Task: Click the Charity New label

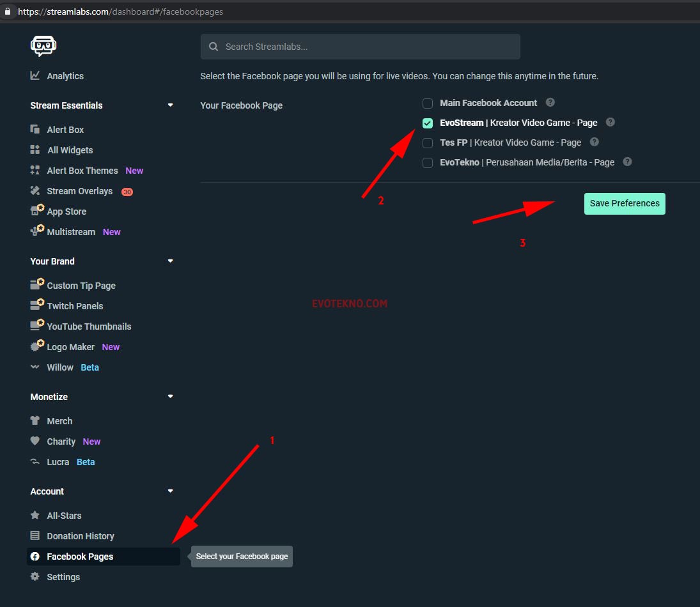Action: 91,442
